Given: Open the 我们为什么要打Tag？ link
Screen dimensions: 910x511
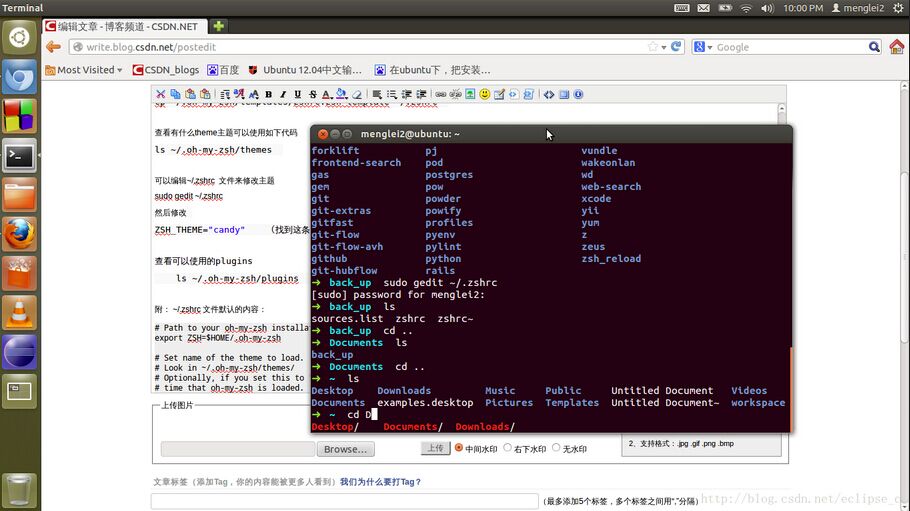Looking at the screenshot, I should 380,482.
